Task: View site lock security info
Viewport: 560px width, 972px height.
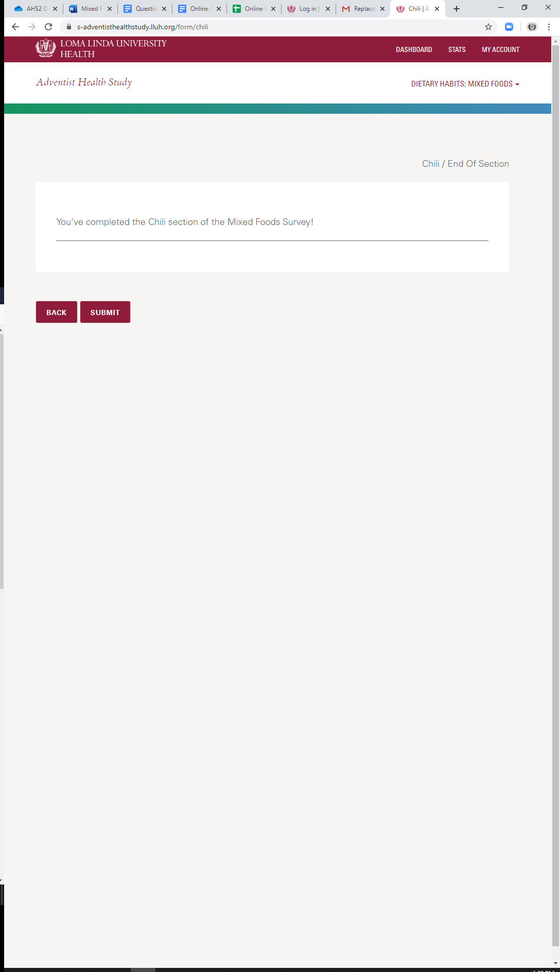Action: 69,27
